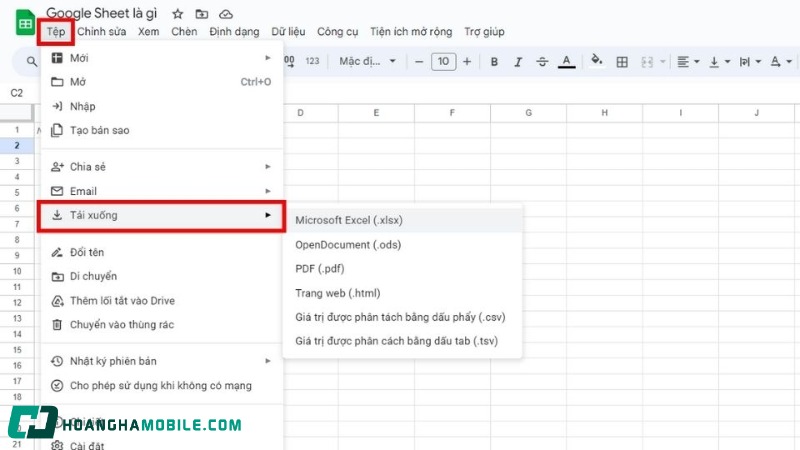
Task: Open vertical align dropdown
Action: pyautogui.click(x=718, y=62)
